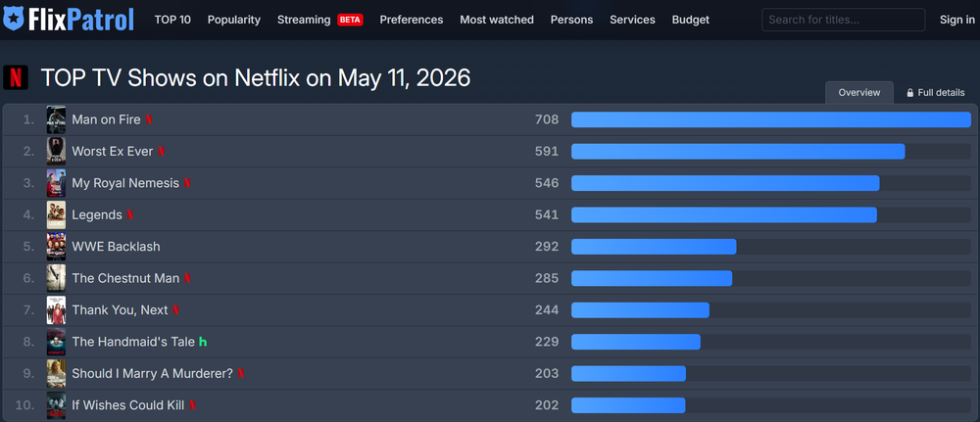This screenshot has width=980, height=422.
Task: Click the score 546 for My Royal Nemesis
Action: click(x=547, y=183)
